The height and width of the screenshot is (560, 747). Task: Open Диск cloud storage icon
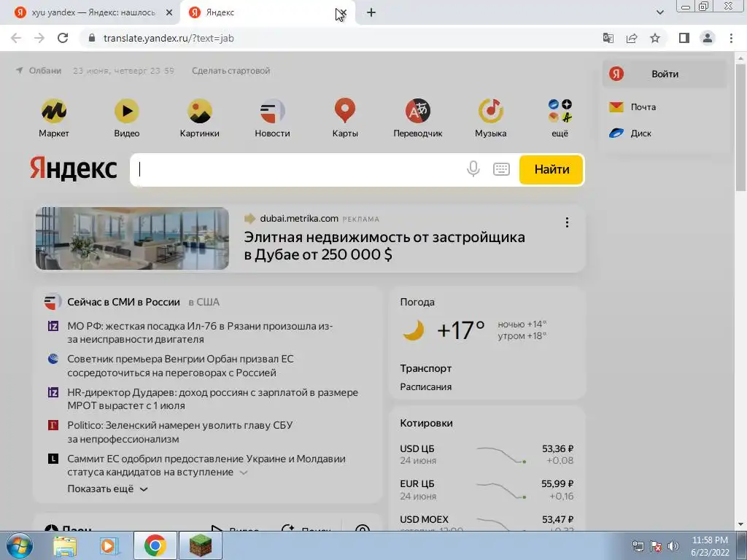[616, 133]
